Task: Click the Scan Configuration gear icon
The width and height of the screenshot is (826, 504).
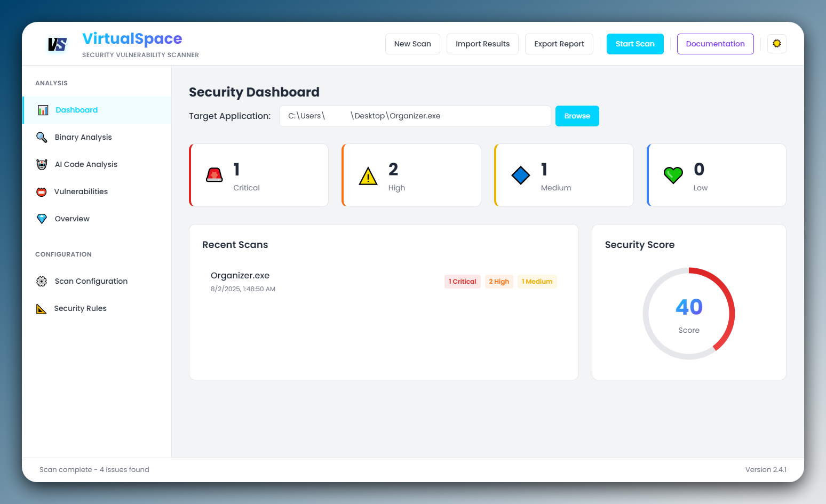Action: point(42,282)
